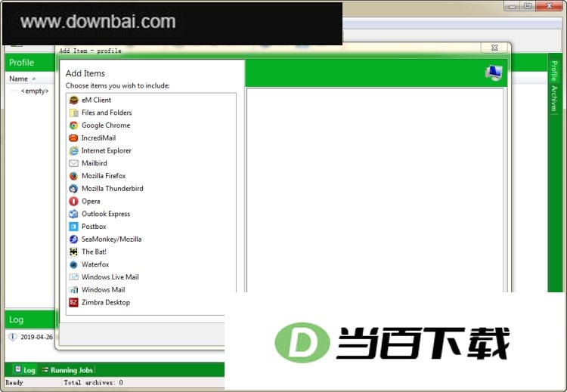Click the Windows Live Mail icon
Image resolution: width=567 pixels, height=392 pixels.
[x=74, y=277]
